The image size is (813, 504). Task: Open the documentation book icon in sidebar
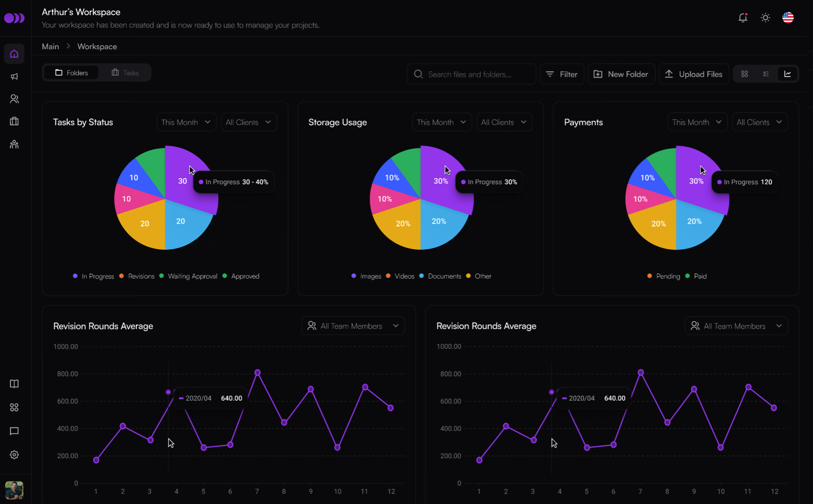[x=14, y=384]
